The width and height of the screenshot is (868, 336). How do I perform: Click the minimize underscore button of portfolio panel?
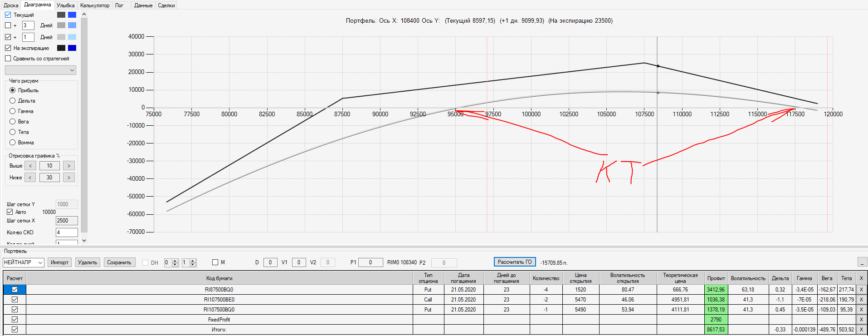[x=862, y=262]
